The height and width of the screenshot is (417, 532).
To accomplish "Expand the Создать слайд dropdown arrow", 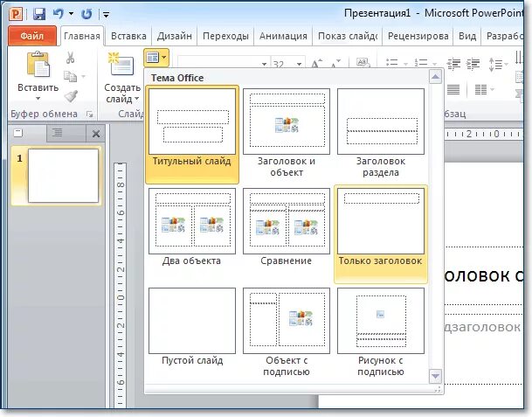I will (x=137, y=99).
